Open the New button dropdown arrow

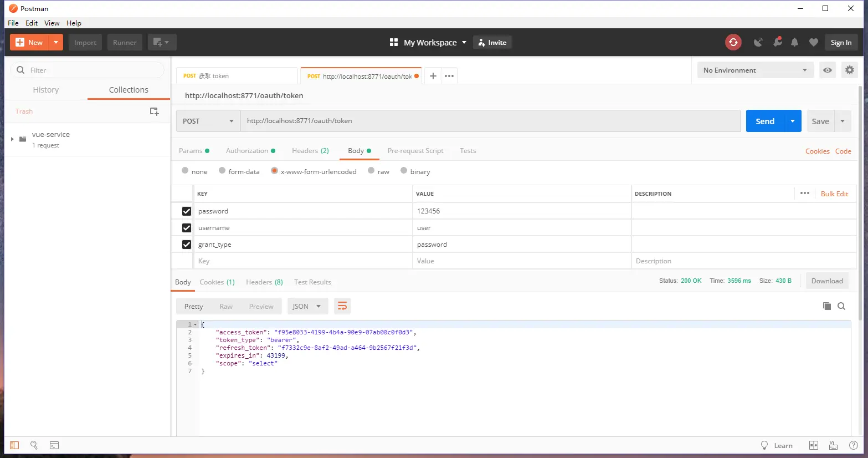(56, 42)
